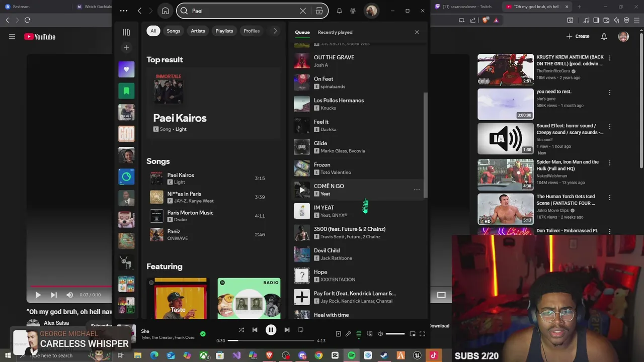Open Spotify notifications bell

click(x=339, y=11)
